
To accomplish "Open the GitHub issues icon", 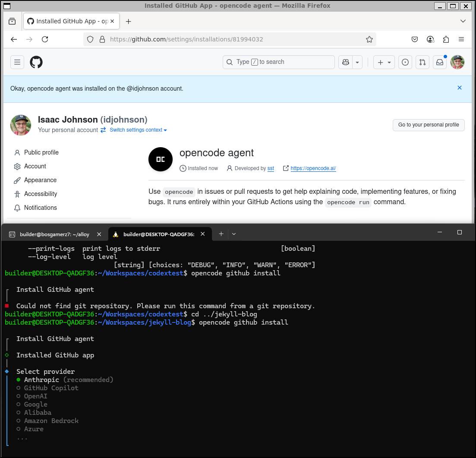I will 405,62.
